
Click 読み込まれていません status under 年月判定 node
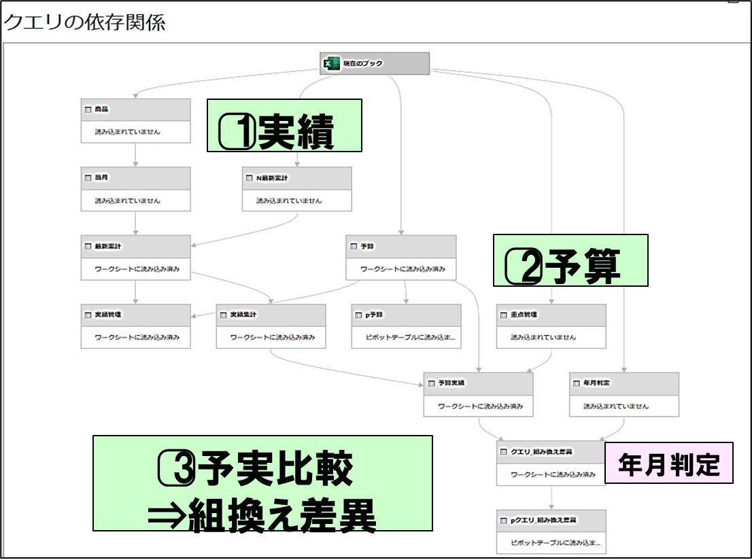(616, 406)
